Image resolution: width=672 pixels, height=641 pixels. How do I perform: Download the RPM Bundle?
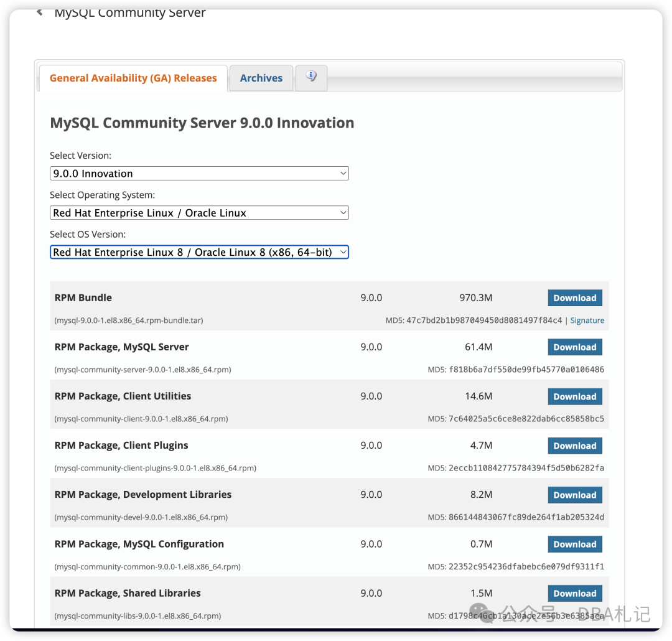point(575,298)
